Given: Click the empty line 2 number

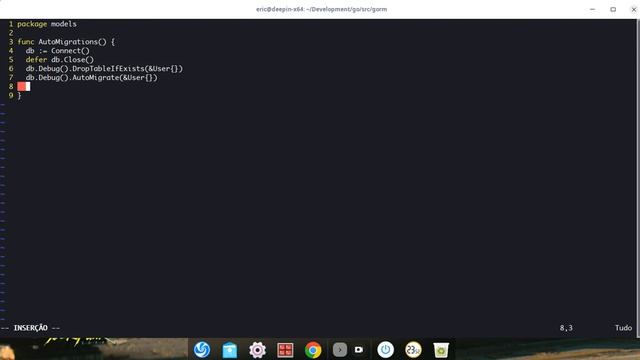Looking at the screenshot, I should click(11, 33).
